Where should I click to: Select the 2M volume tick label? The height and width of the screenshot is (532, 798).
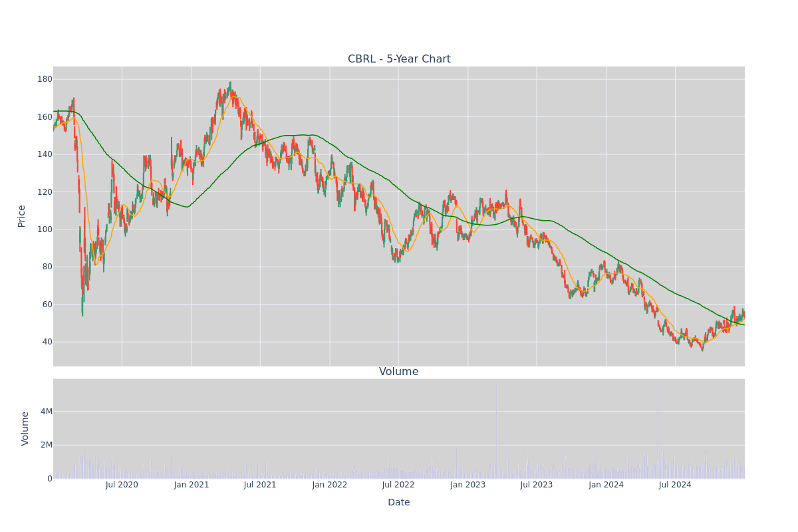47,445
